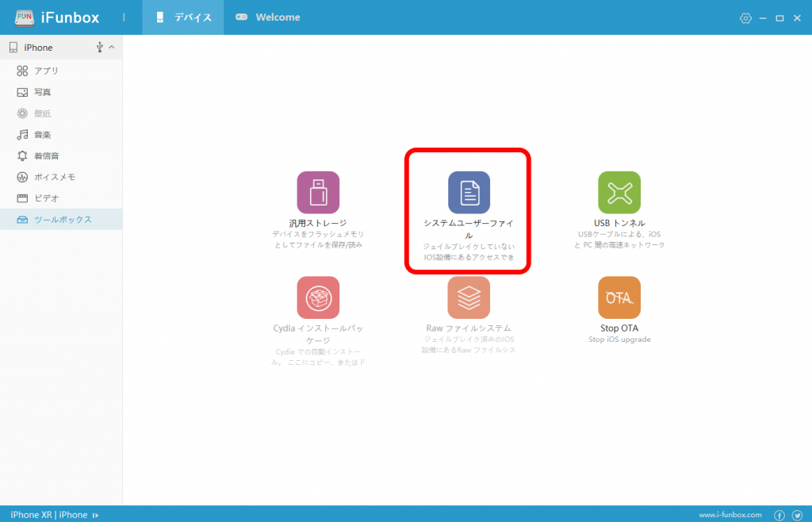The height and width of the screenshot is (522, 812).
Task: Switch to the デバイス tab
Action: click(x=183, y=17)
